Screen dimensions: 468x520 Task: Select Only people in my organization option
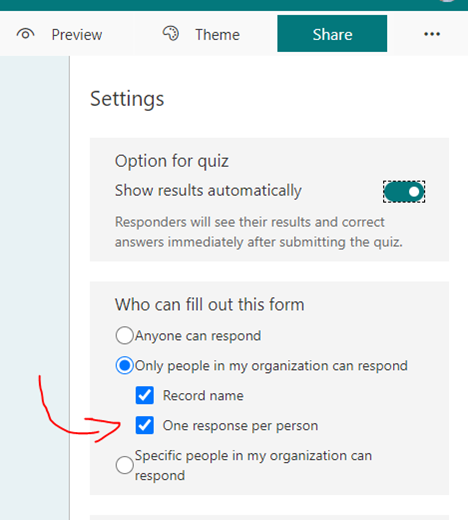[124, 365]
